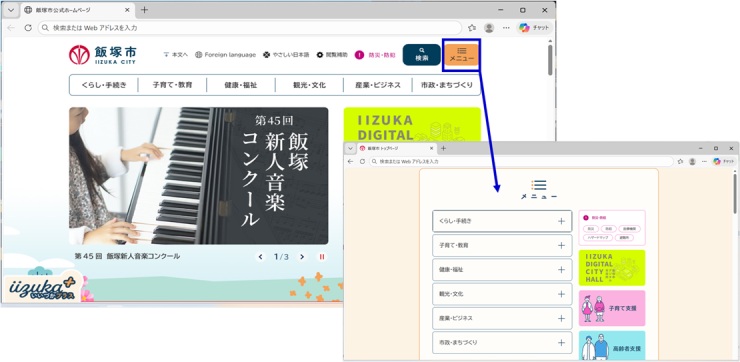Expand 子育て・教育 in the menu window
This screenshot has height=362, width=740.
tap(502, 245)
